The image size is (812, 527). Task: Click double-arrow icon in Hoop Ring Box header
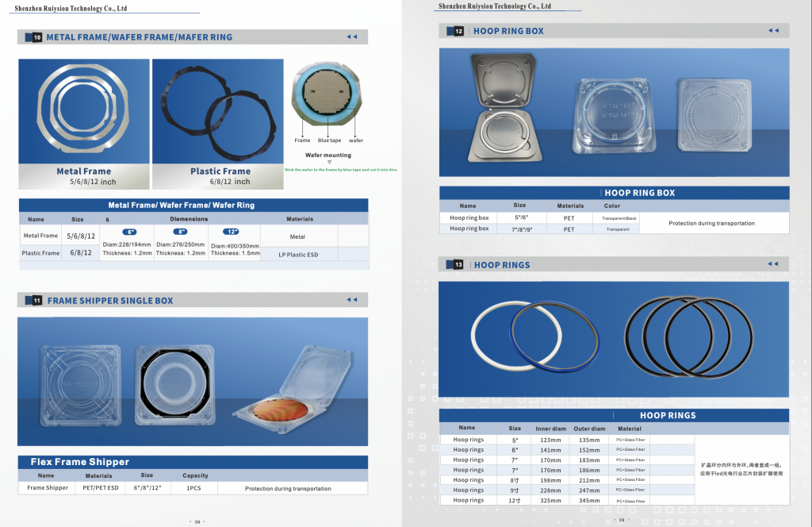773,31
